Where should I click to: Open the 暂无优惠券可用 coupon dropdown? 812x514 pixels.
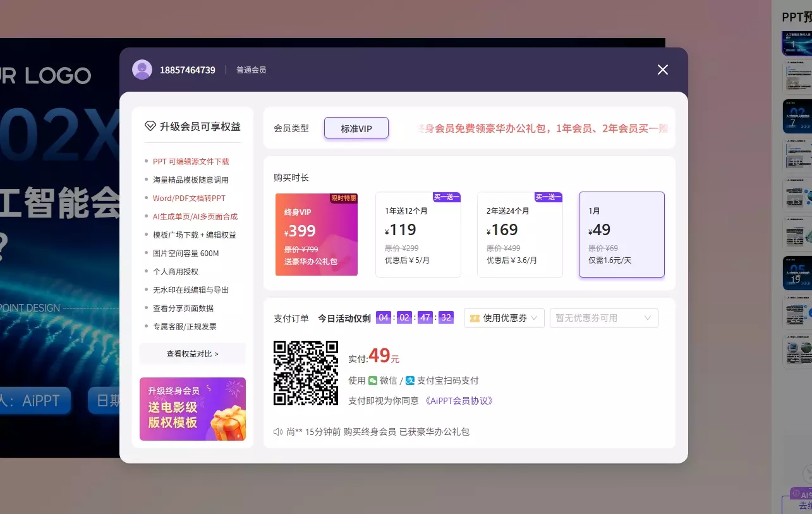tap(603, 318)
